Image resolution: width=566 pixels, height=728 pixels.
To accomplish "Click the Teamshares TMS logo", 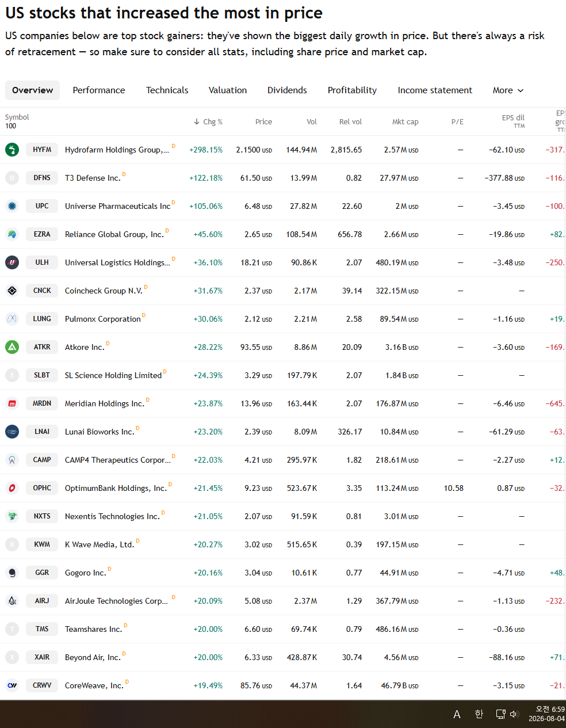I will click(12, 629).
